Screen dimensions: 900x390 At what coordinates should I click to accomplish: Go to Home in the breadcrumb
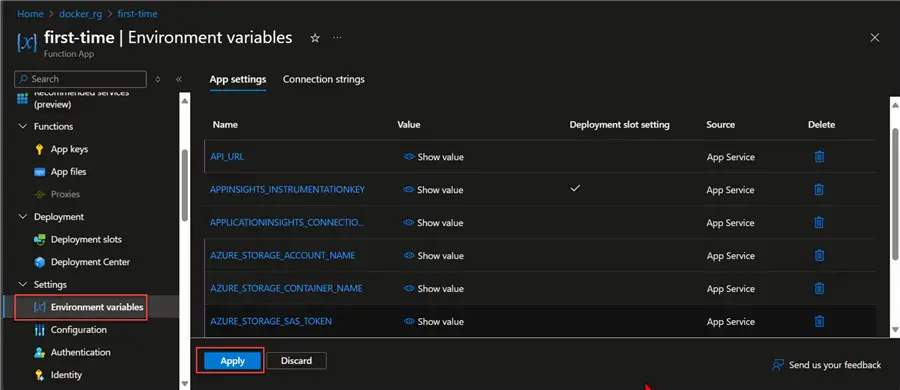pos(30,13)
